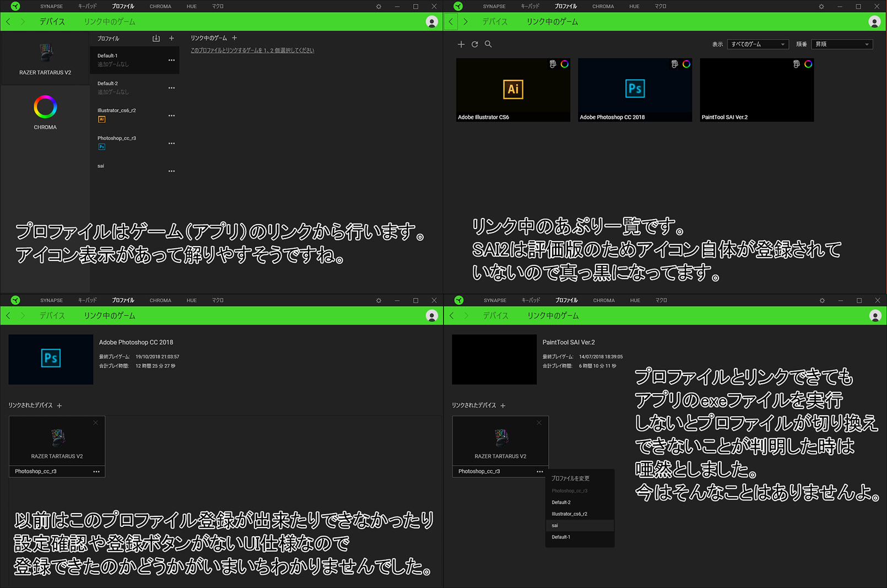Open the Default-1 profile options menu (three dots)
The height and width of the screenshot is (588, 887).
171,60
